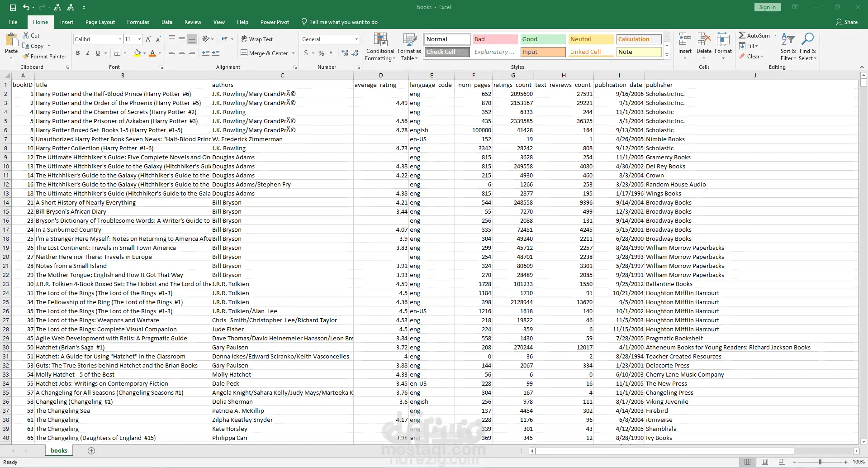868x468 pixels.
Task: Open the font size dropdown showing 11
Action: coord(139,39)
